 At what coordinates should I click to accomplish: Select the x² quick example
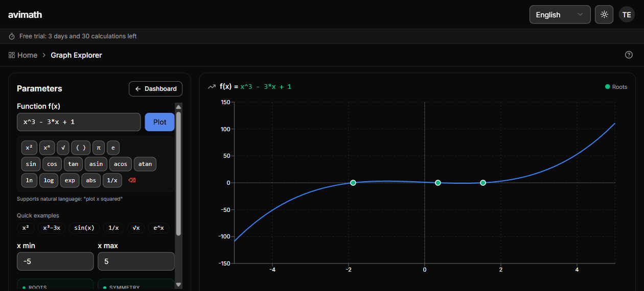tap(26, 228)
